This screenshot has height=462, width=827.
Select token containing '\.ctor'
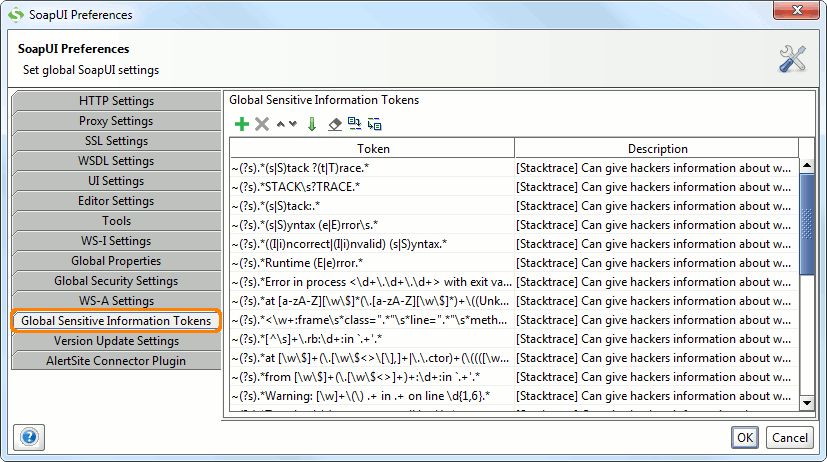point(372,358)
